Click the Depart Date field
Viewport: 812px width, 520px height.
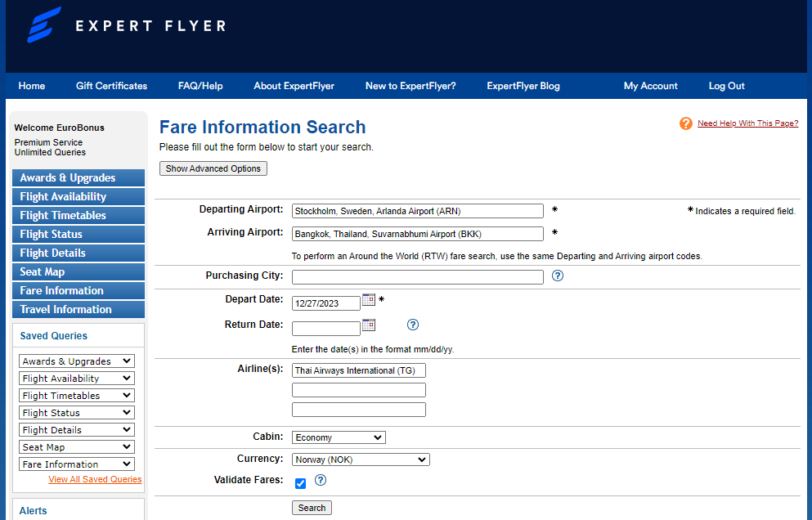point(325,303)
